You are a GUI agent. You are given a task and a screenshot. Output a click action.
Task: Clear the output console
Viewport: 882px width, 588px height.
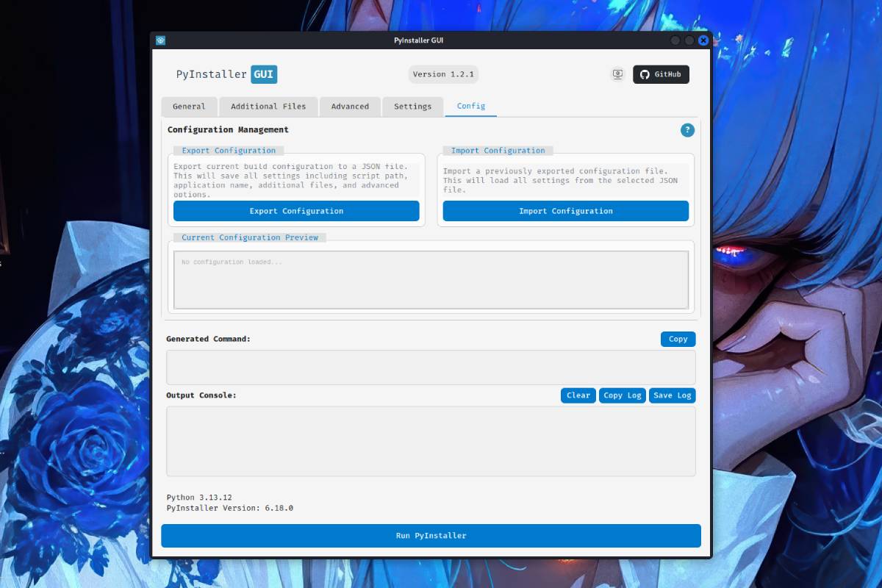(578, 395)
